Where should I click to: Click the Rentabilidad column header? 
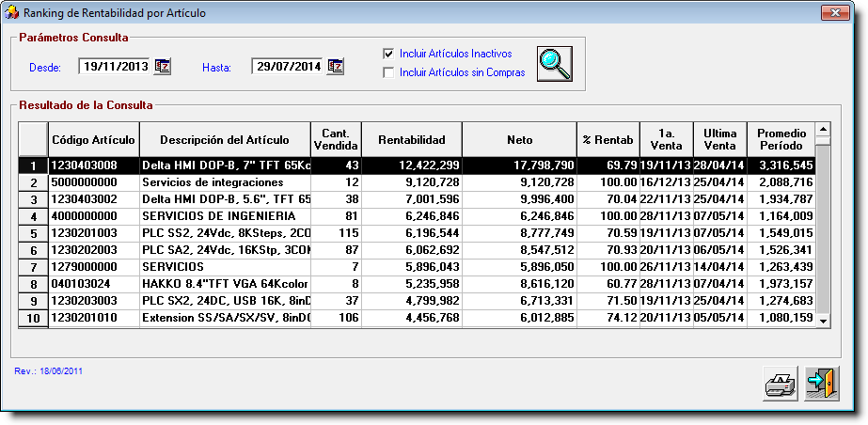click(412, 139)
